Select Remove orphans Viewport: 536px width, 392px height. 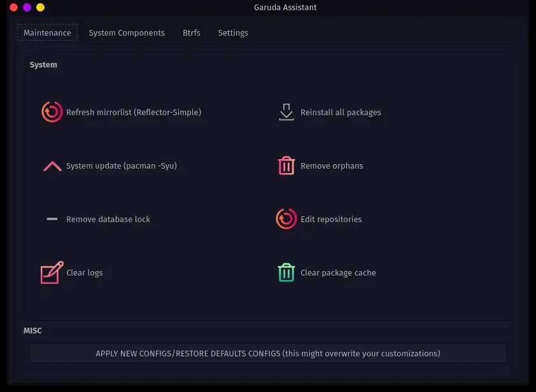[332, 165]
